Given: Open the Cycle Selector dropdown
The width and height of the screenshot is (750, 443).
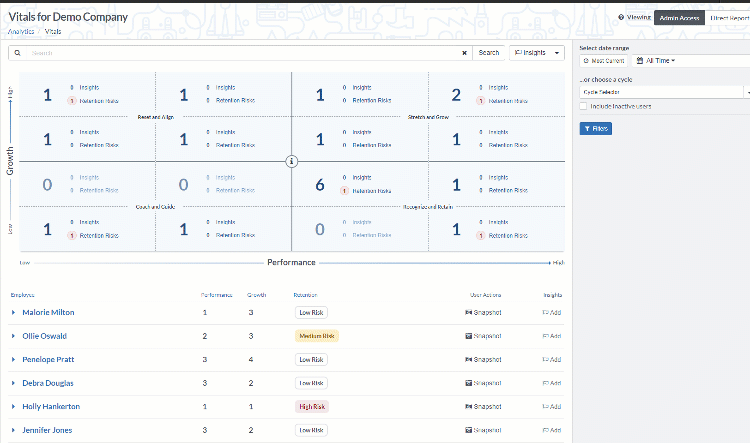Looking at the screenshot, I should (x=662, y=92).
